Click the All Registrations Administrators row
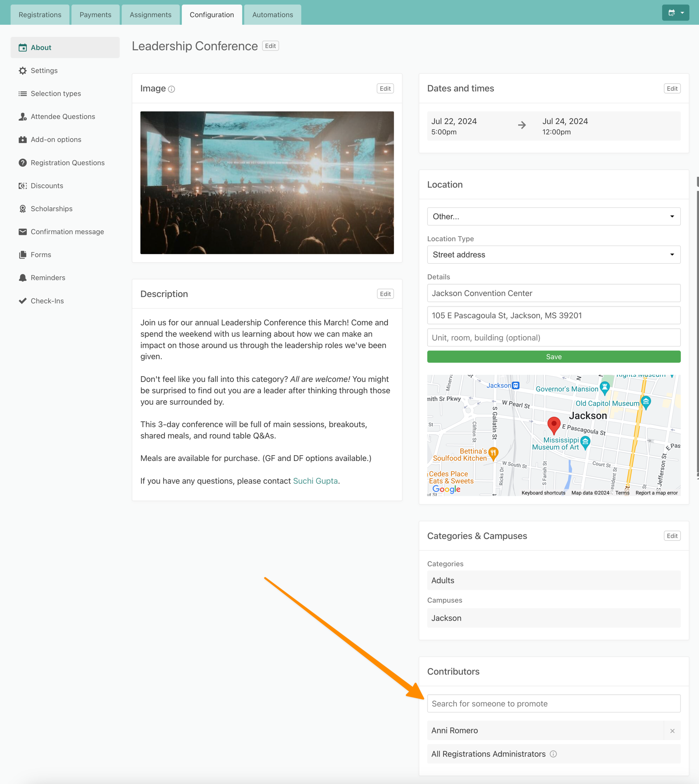699x784 pixels. (553, 754)
